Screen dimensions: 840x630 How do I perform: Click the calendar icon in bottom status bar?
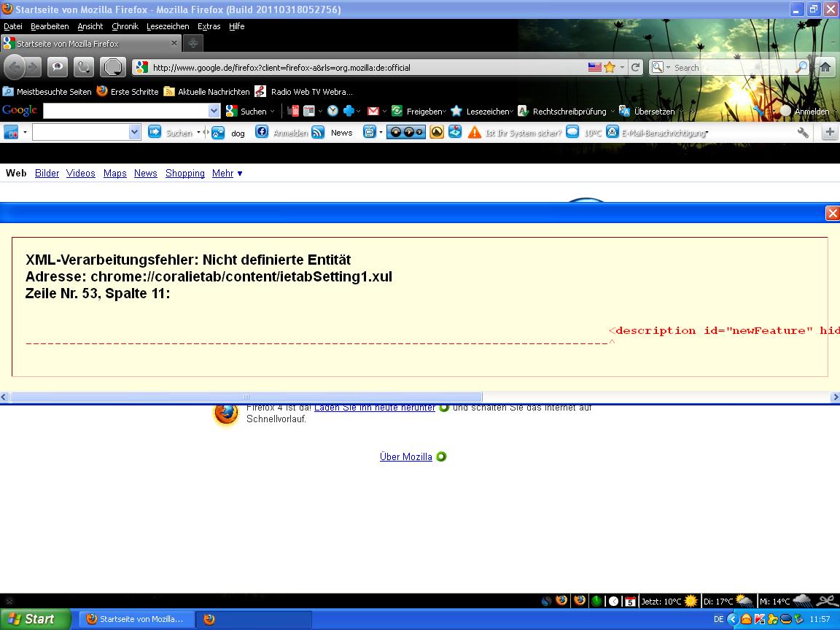point(630,601)
